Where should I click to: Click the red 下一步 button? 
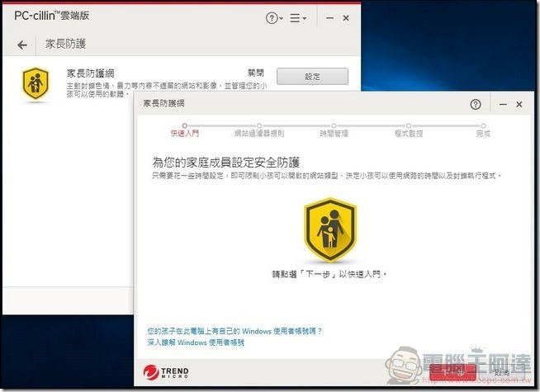pyautogui.click(x=452, y=373)
